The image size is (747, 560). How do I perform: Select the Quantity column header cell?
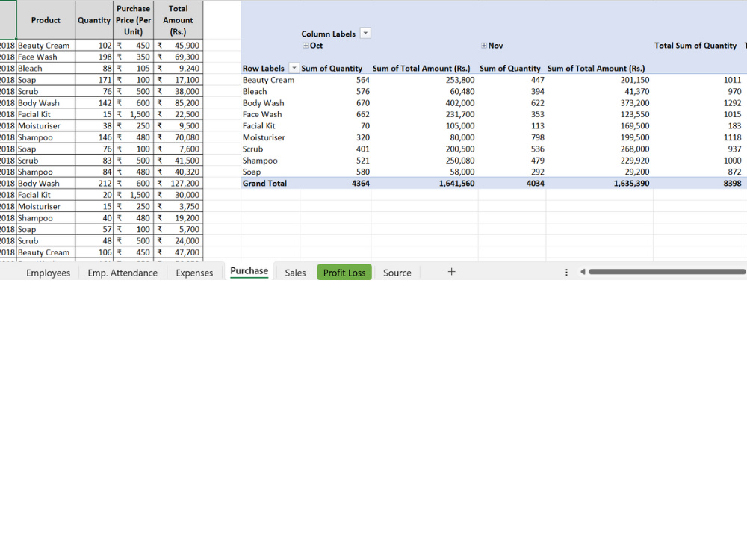(94, 20)
